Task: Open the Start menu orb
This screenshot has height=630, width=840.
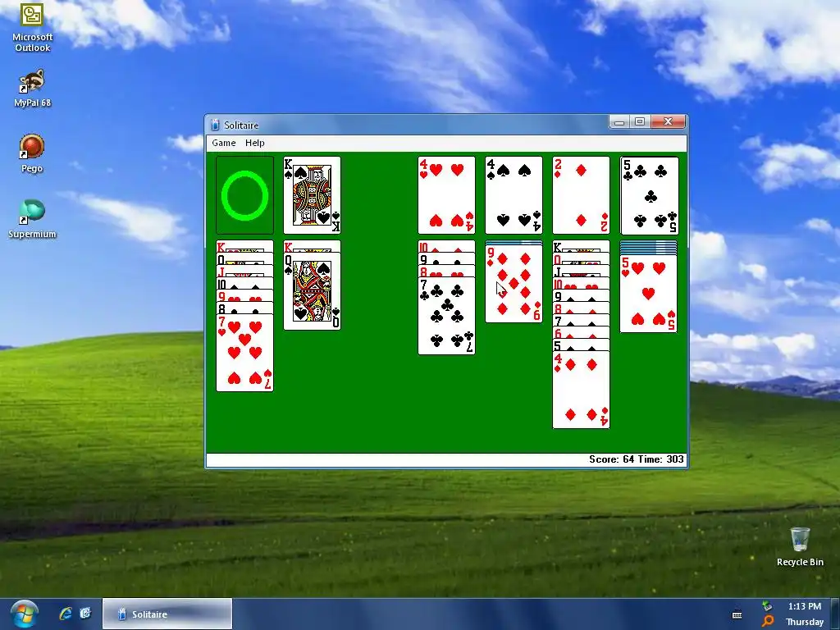Action: (x=24, y=614)
